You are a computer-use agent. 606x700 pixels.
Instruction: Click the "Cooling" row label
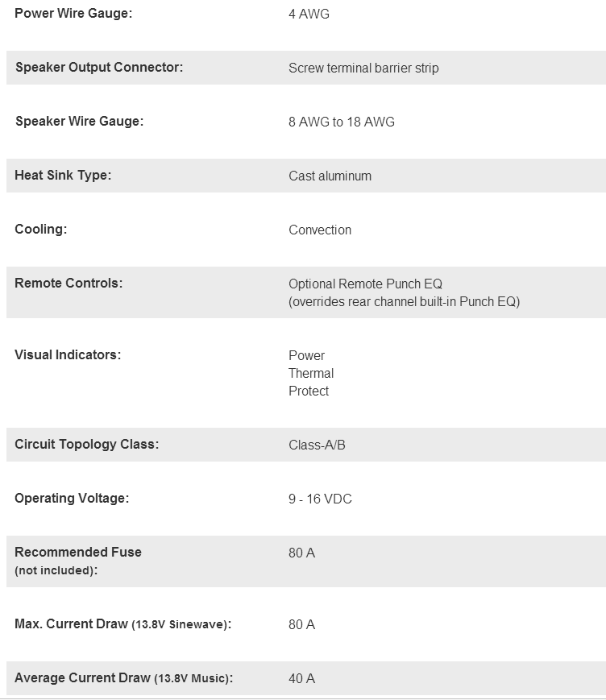coord(41,230)
